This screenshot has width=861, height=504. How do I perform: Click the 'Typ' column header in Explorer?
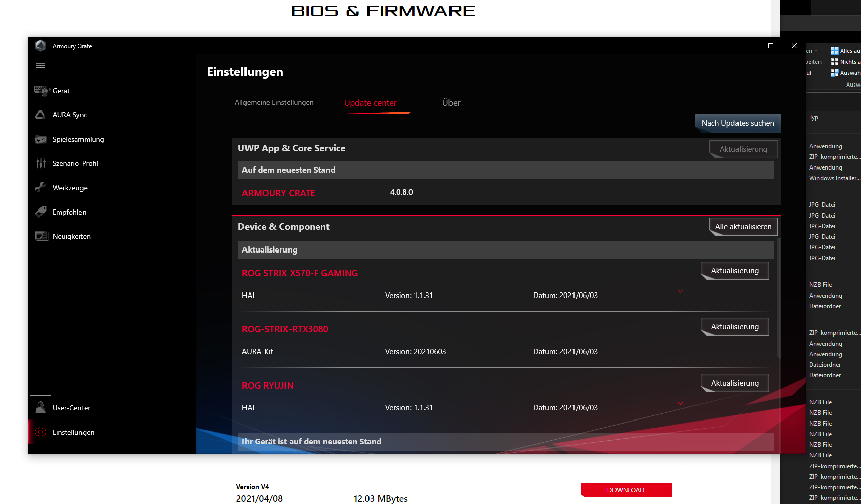click(813, 117)
